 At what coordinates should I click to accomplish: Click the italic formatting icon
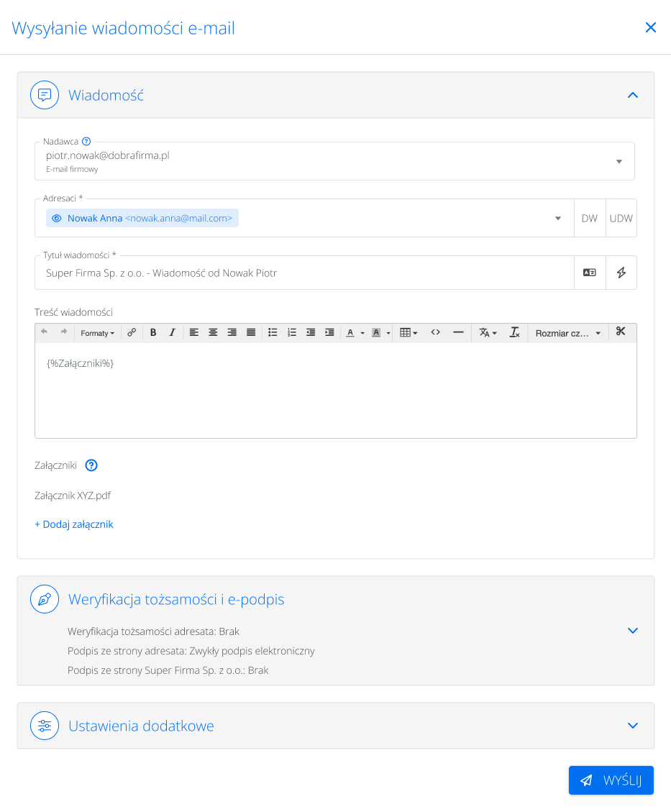tap(172, 333)
